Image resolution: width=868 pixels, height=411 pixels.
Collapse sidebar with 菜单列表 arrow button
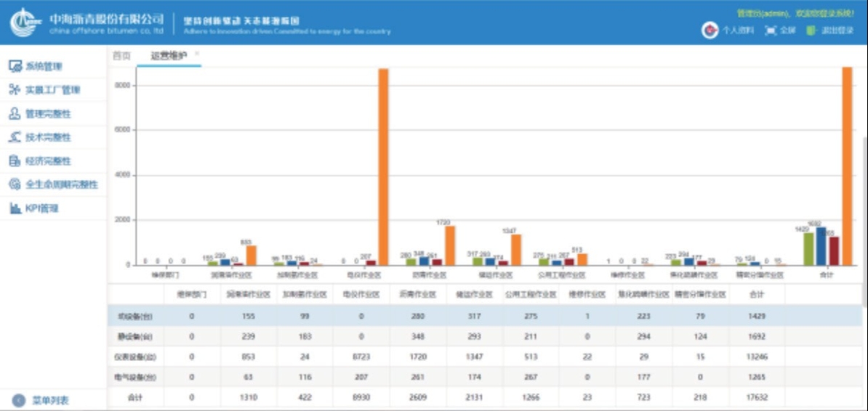18,400
